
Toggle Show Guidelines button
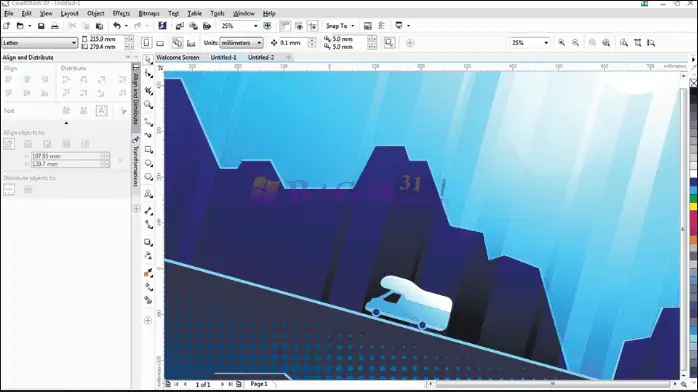[x=312, y=26]
